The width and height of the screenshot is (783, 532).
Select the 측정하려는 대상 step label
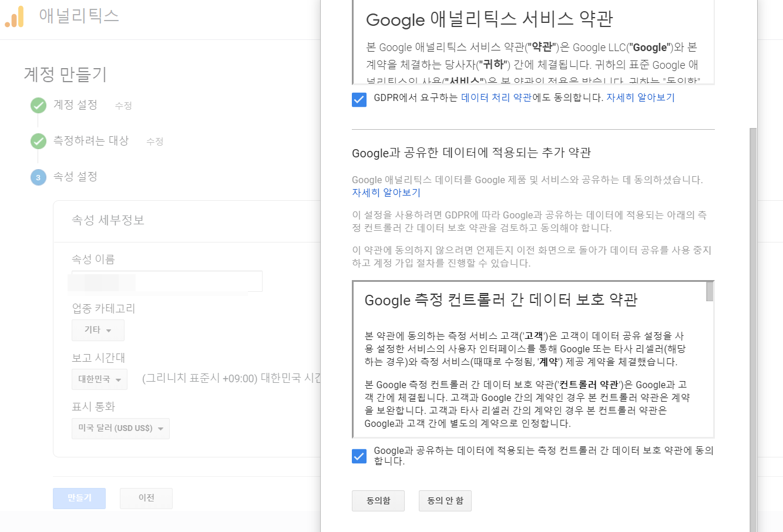pos(91,140)
